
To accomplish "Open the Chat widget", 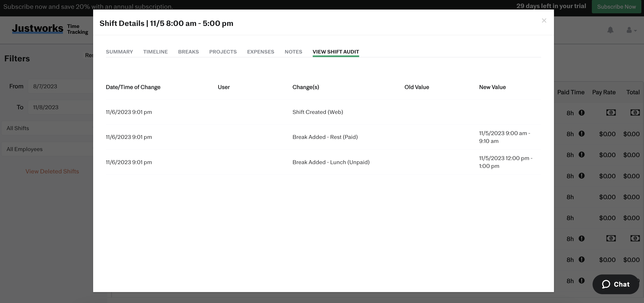I will pyautogui.click(x=615, y=284).
